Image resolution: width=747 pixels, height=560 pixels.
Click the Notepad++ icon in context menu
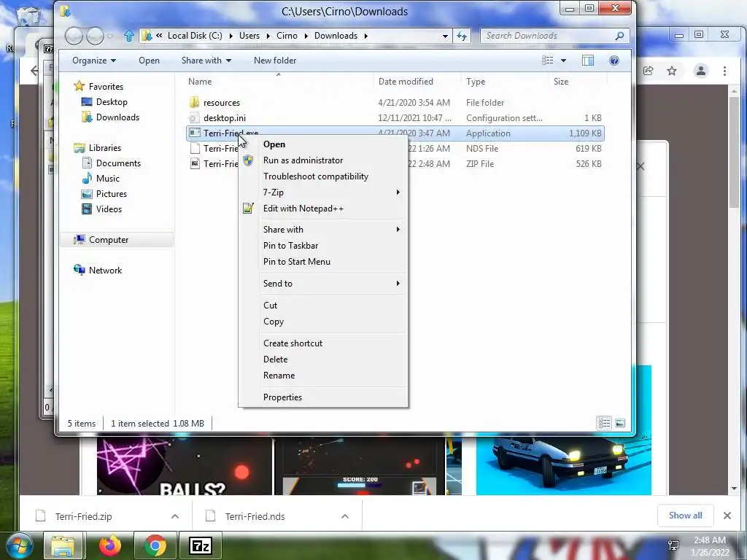(248, 208)
